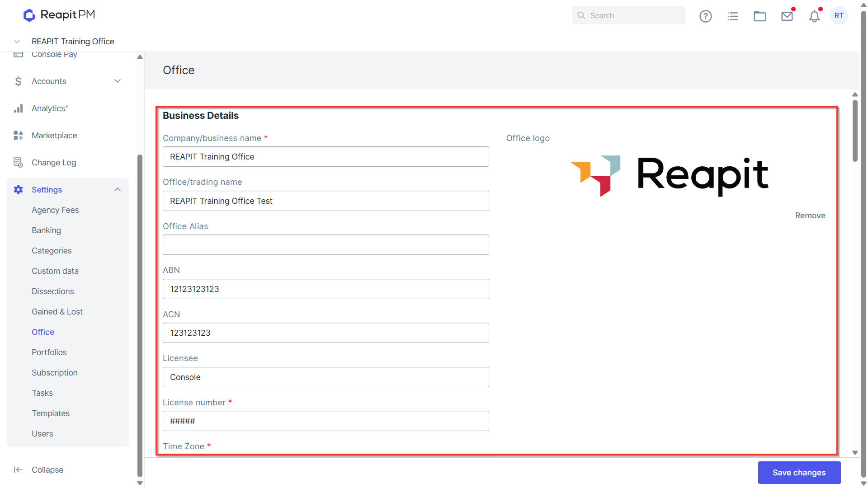Open the Templates settings item
868x488 pixels.
pos(51,413)
